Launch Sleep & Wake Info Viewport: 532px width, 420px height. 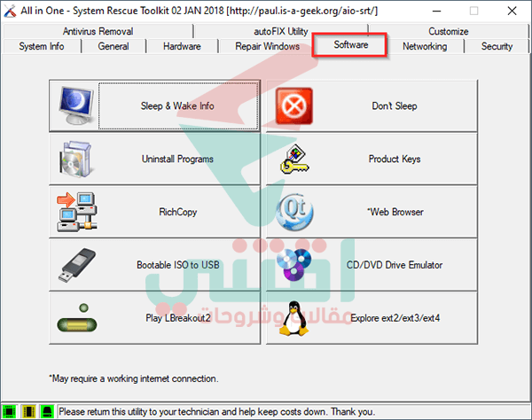tap(154, 105)
